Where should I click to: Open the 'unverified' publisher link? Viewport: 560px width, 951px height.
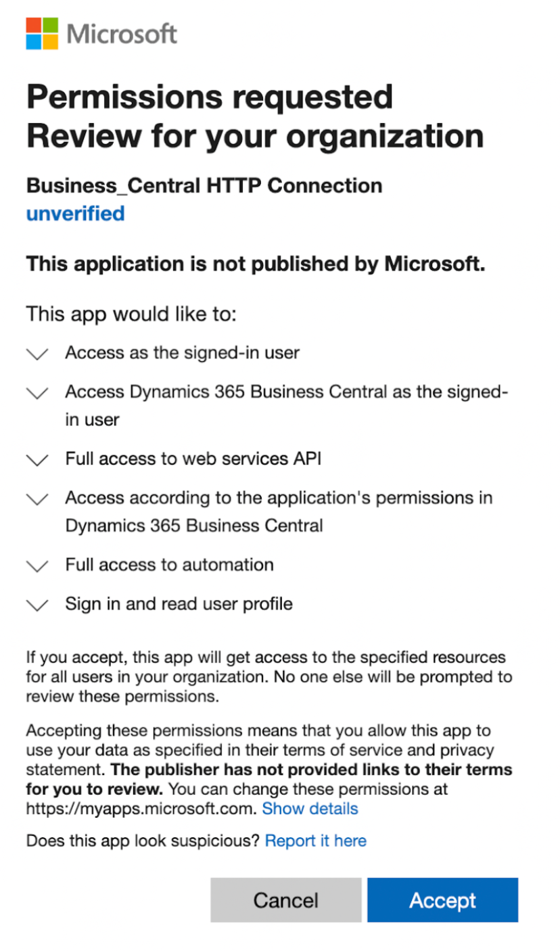coord(75,214)
